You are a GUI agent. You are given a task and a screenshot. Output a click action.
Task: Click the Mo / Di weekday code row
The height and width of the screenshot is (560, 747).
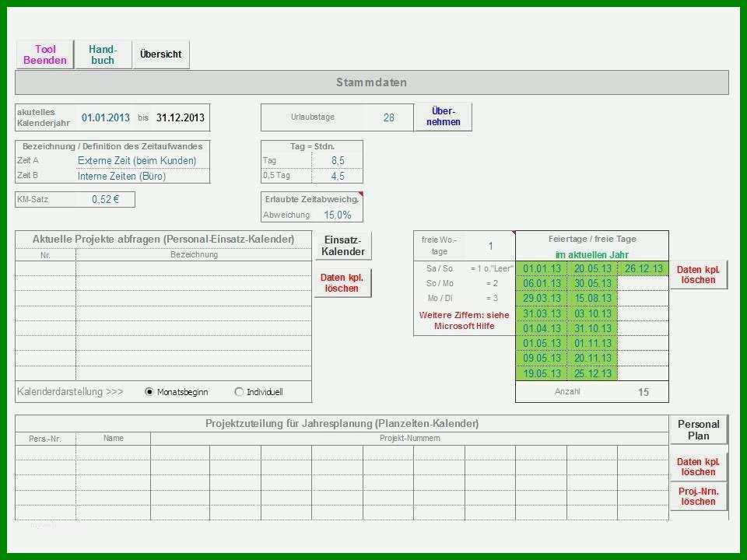coord(465,298)
